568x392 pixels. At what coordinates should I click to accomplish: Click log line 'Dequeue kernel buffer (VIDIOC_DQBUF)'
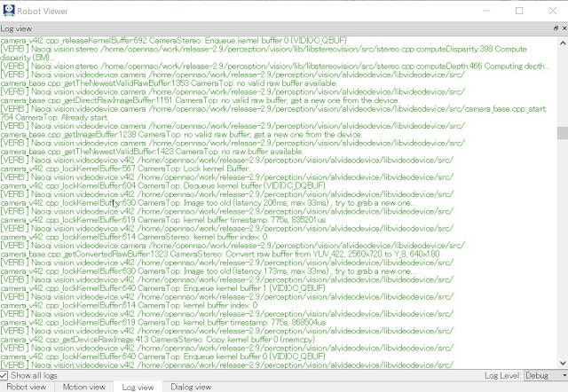coord(162,185)
